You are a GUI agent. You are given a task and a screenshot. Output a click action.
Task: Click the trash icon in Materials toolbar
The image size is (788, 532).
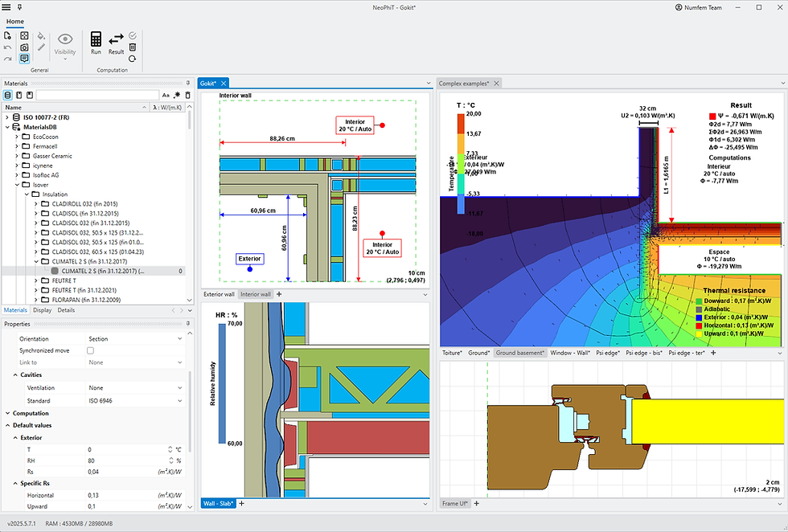[x=188, y=95]
